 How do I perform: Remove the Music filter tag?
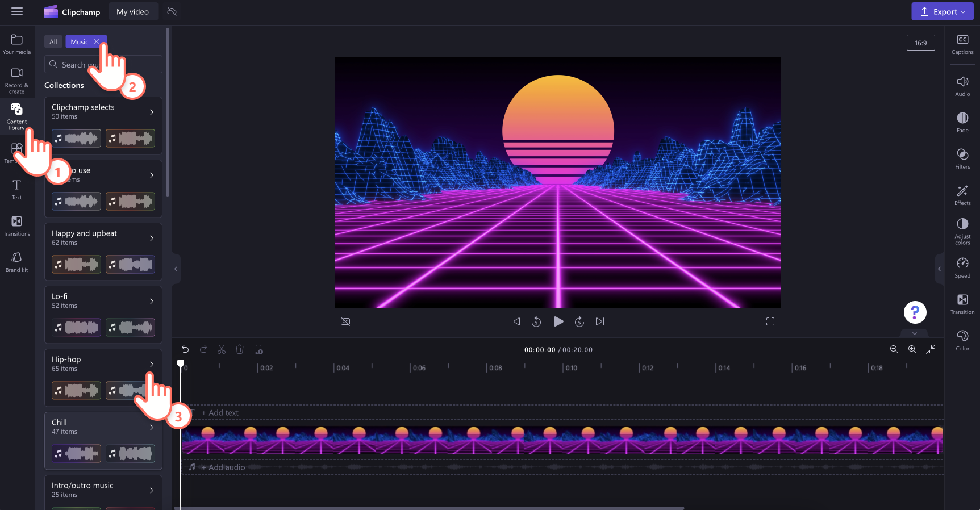(x=97, y=41)
